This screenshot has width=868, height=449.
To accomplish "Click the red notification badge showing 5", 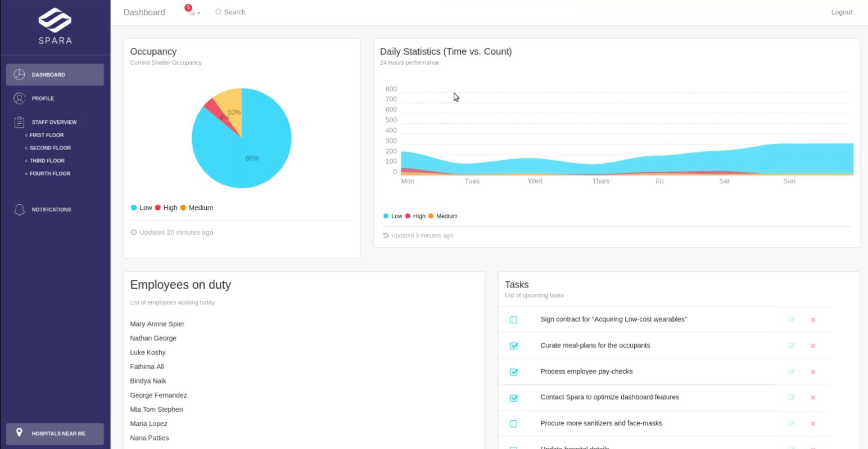I will [x=188, y=8].
